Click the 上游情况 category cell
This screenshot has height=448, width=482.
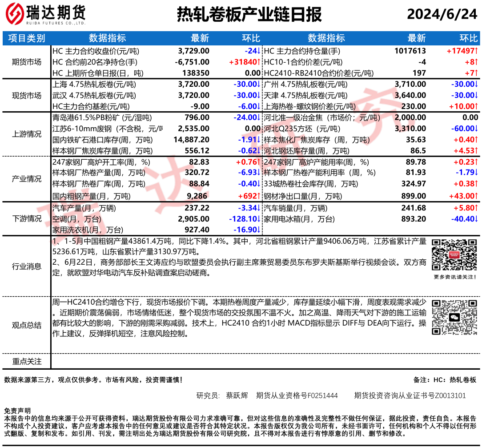[27, 134]
